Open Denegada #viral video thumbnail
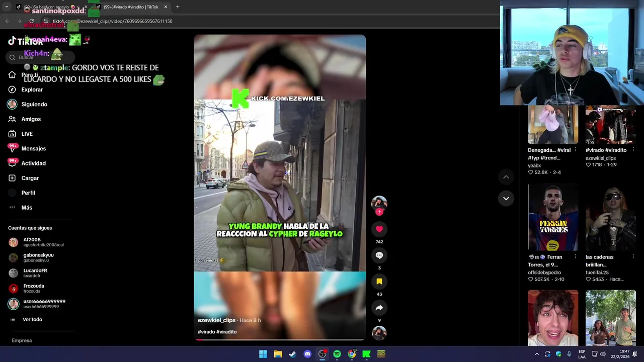 point(553,124)
